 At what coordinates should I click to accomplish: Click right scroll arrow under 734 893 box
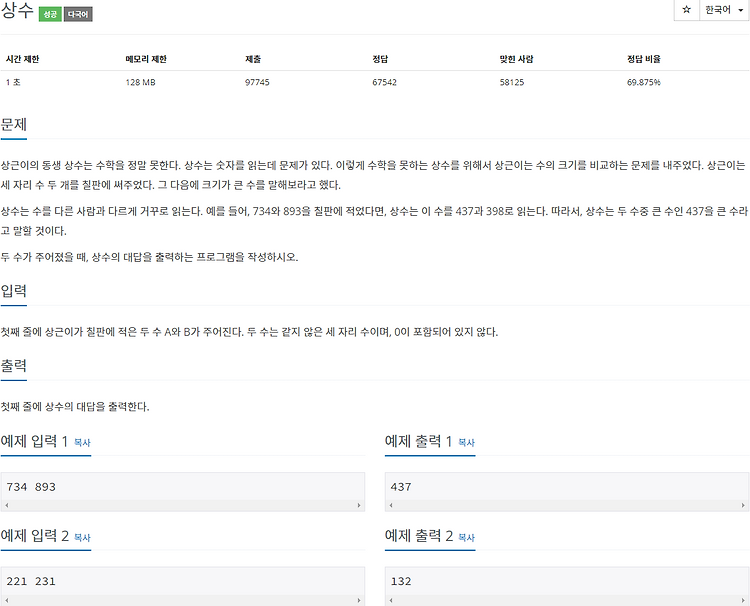pos(359,505)
